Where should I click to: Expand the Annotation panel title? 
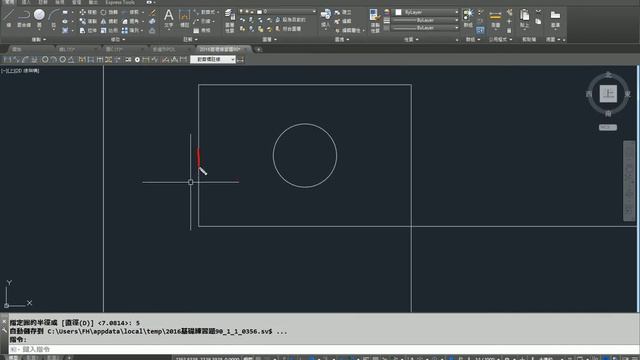[190, 40]
